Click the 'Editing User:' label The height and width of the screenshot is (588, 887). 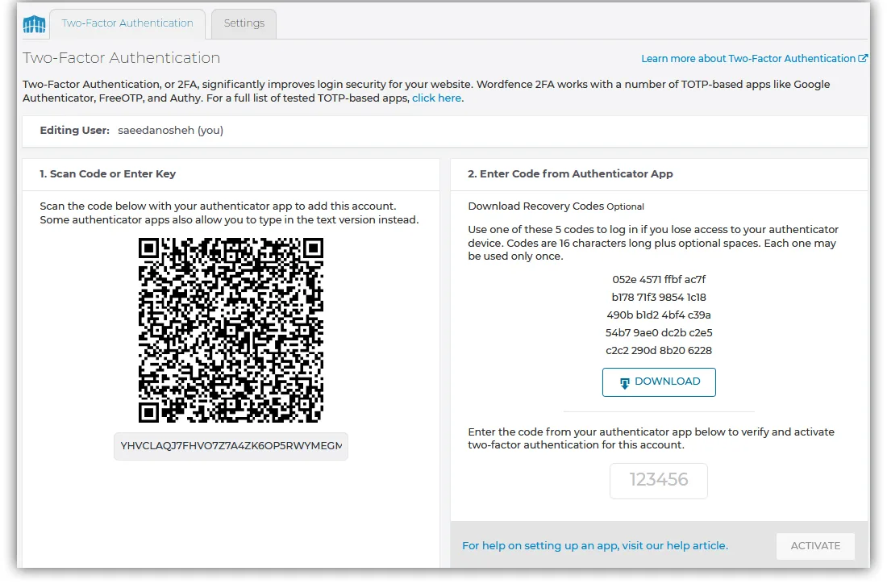(75, 130)
